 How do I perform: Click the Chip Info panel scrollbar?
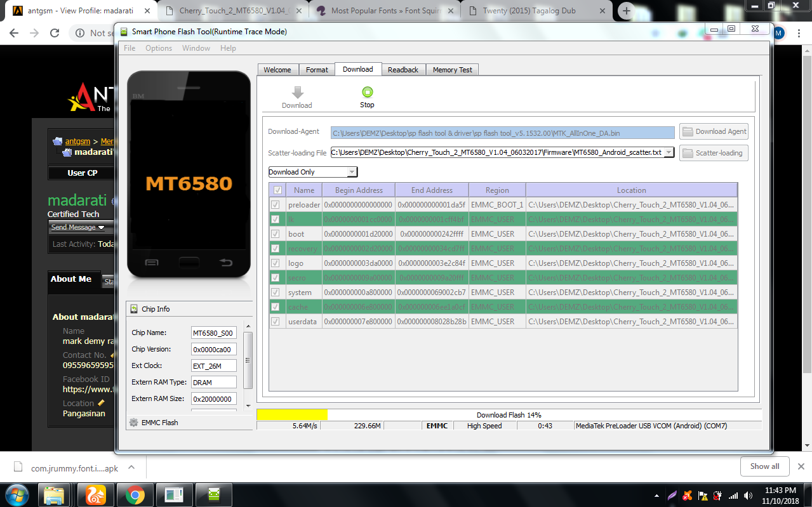tap(248, 360)
